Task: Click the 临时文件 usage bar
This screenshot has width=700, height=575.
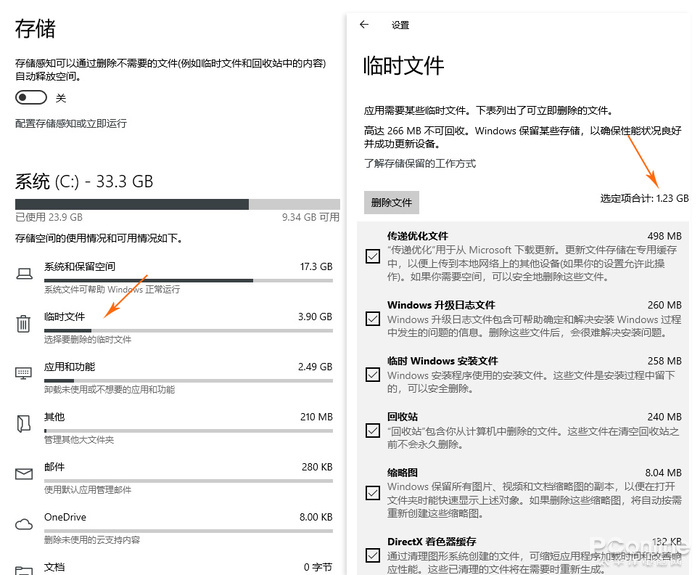Action: 188,330
